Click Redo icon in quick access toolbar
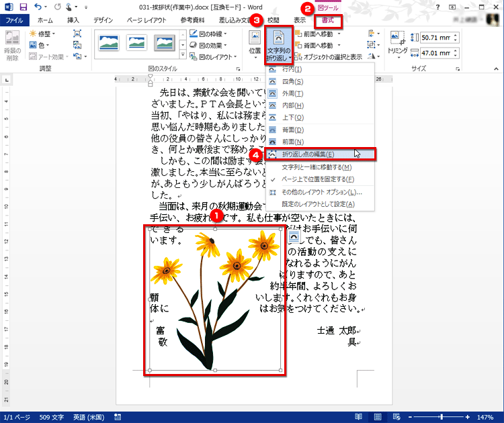This screenshot has height=423, width=504. (x=57, y=7)
